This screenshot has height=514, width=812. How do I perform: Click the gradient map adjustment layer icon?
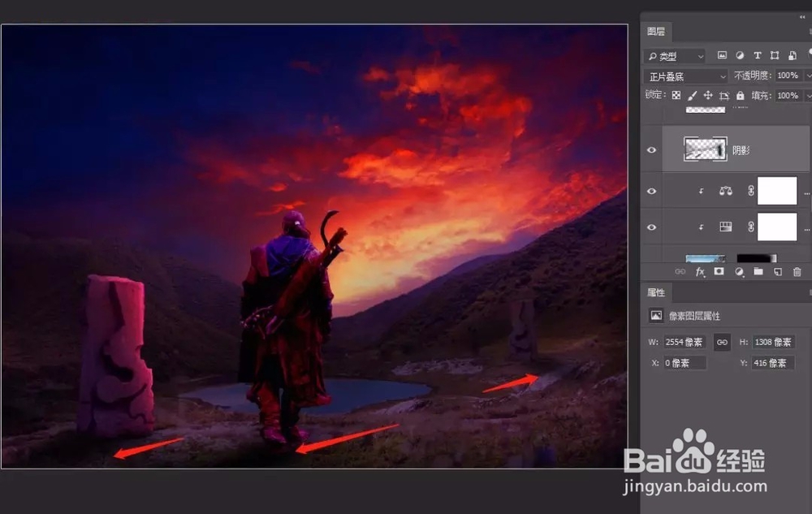click(725, 227)
